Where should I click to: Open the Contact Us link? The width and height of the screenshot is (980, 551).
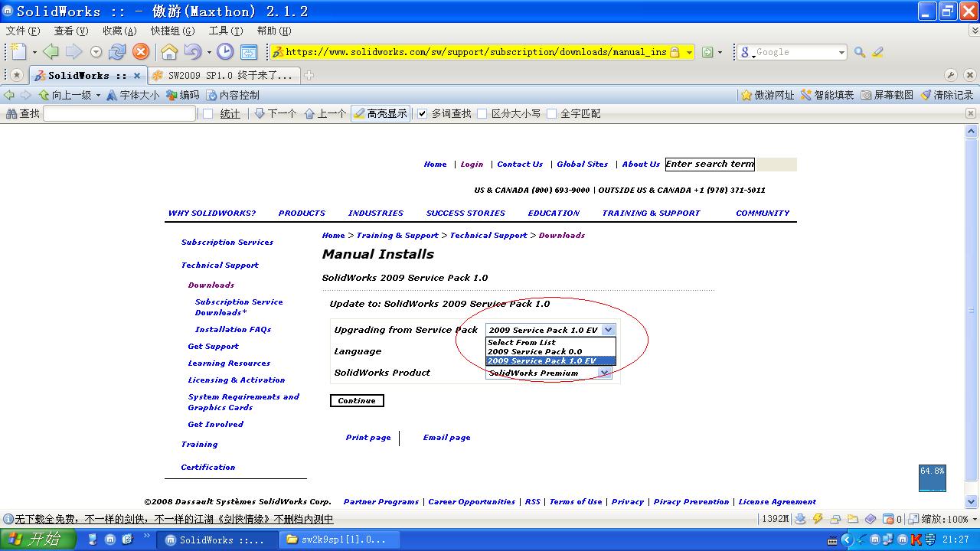point(520,164)
